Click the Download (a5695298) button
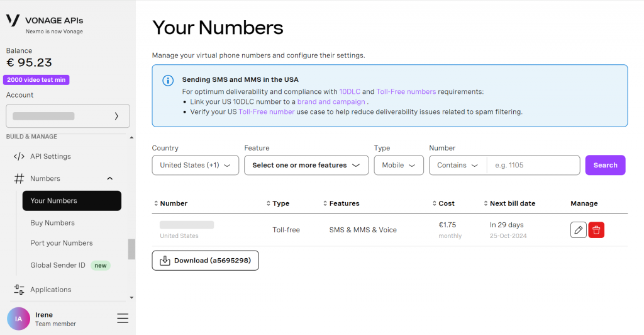The image size is (644, 335). pos(206,261)
